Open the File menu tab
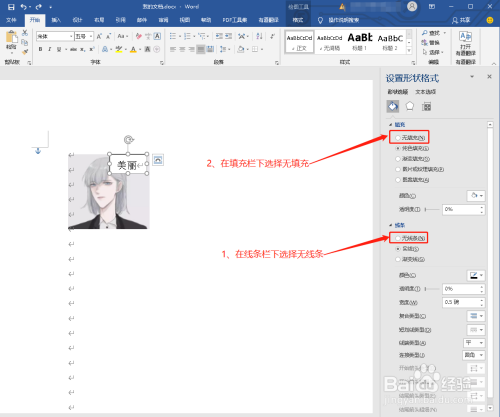The image size is (500, 417). [x=11, y=20]
